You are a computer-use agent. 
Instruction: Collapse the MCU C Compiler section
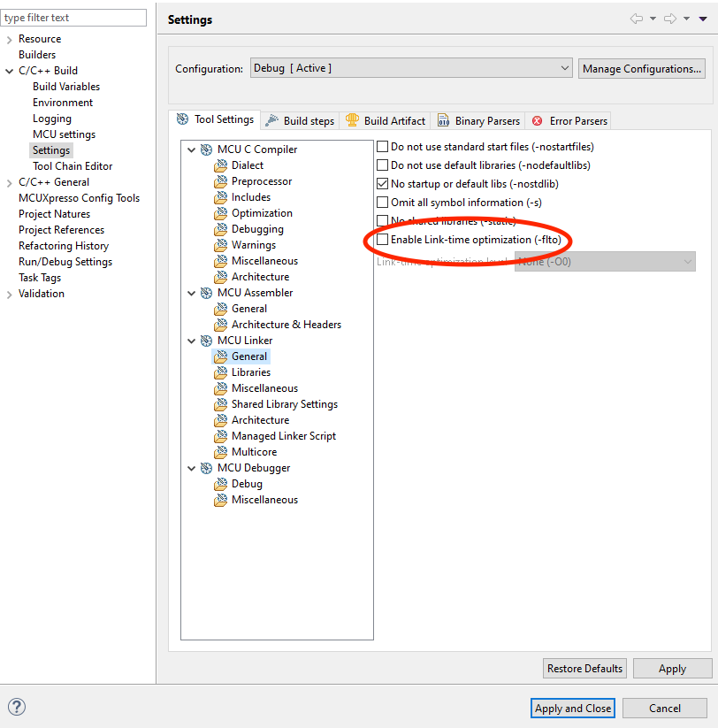(x=191, y=149)
